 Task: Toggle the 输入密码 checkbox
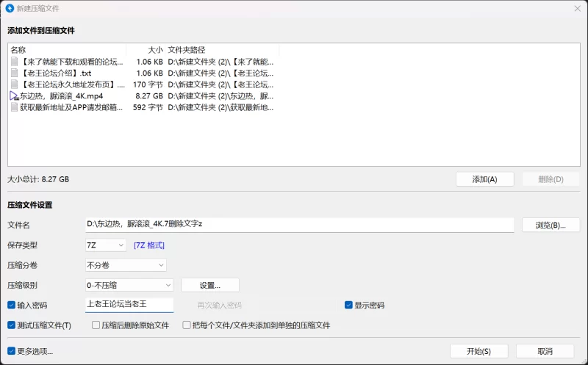coord(11,305)
